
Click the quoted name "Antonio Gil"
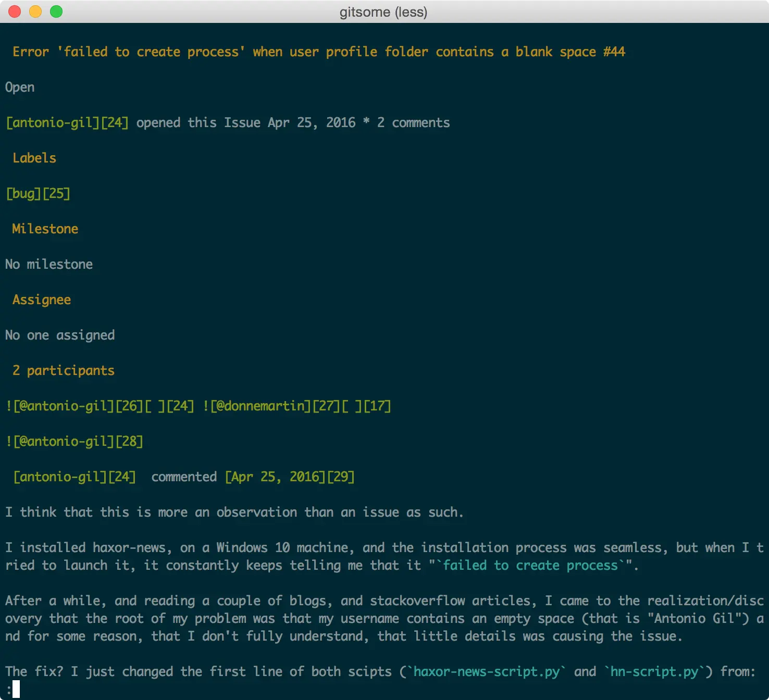tap(694, 619)
